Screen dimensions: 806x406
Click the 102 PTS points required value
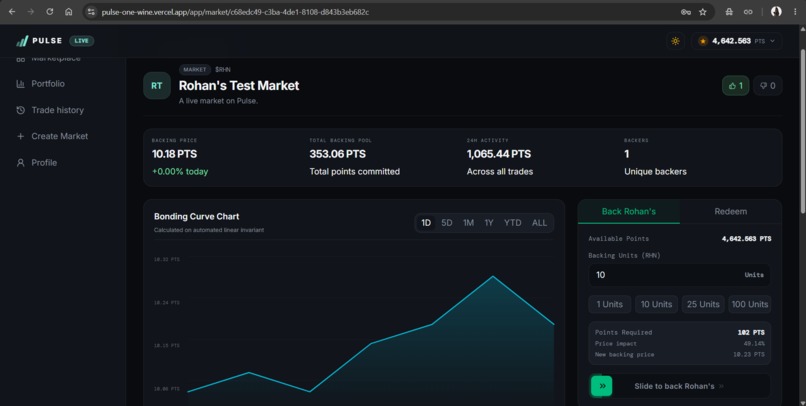click(751, 333)
